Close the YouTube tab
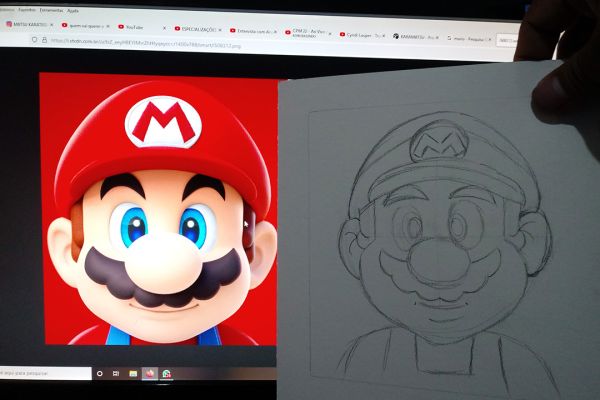 [164, 26]
